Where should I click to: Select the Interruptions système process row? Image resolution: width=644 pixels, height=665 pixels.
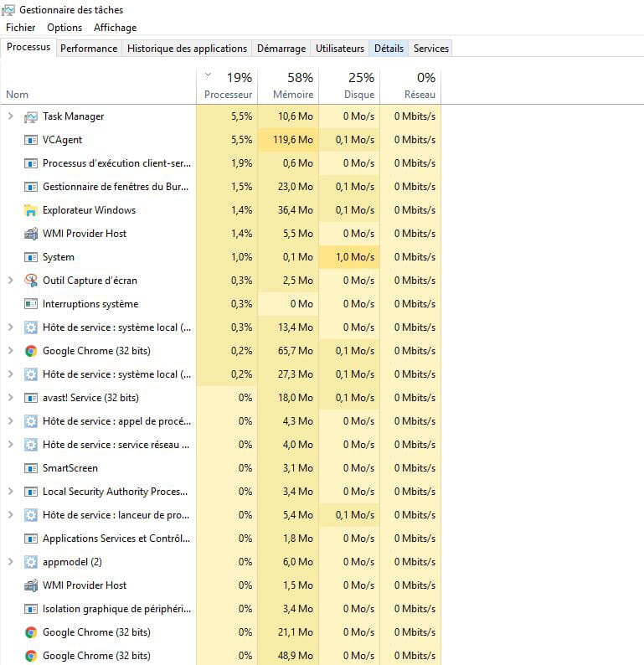(90, 304)
